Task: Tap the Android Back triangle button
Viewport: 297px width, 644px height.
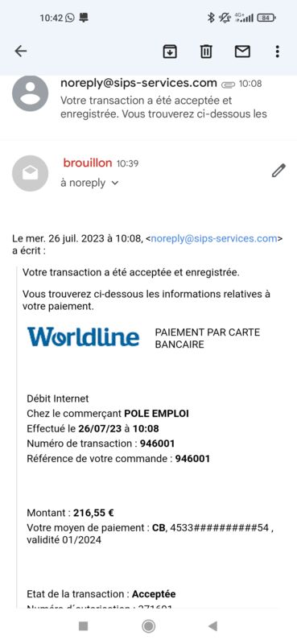Action: (212, 626)
